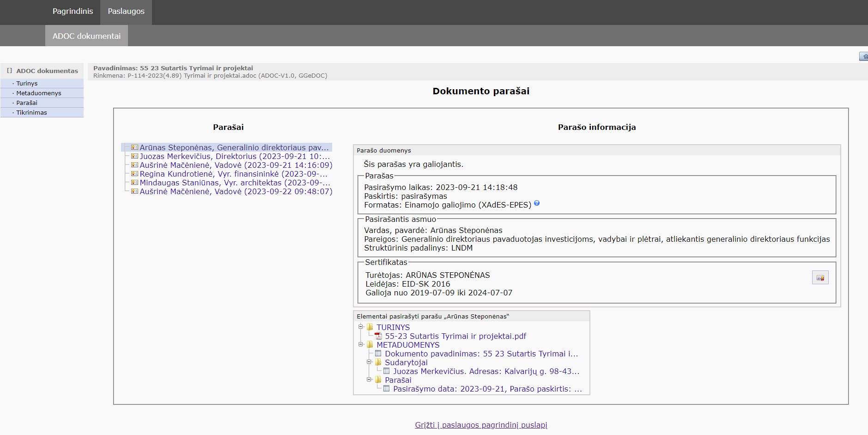The height and width of the screenshot is (435, 868).
Task: Switch to the ADOC dokumentai tab
Action: [86, 36]
